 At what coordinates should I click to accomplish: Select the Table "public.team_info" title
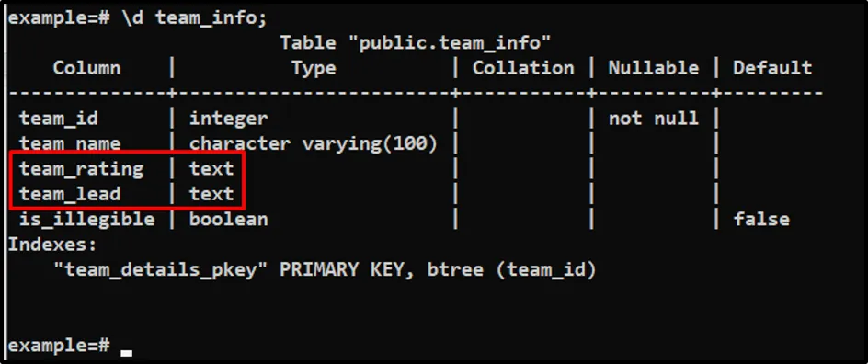(x=416, y=42)
